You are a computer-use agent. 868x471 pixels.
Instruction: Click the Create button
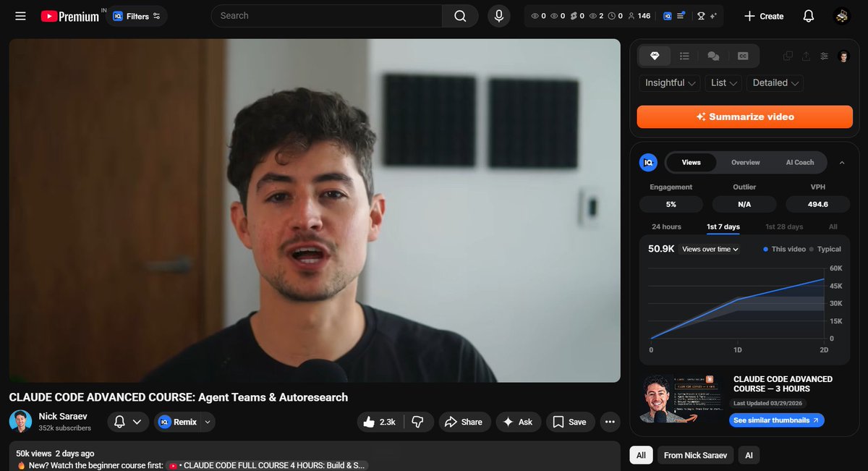pos(764,16)
